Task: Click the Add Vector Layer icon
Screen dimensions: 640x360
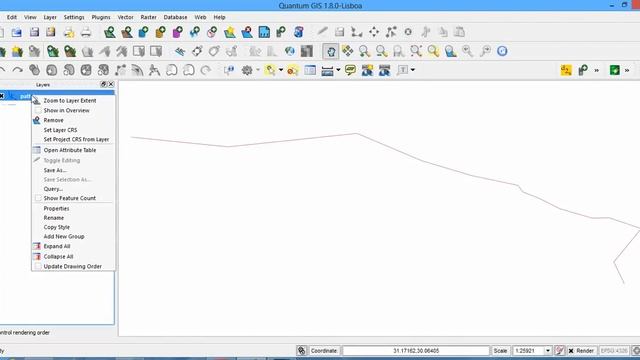Action: tap(109, 32)
